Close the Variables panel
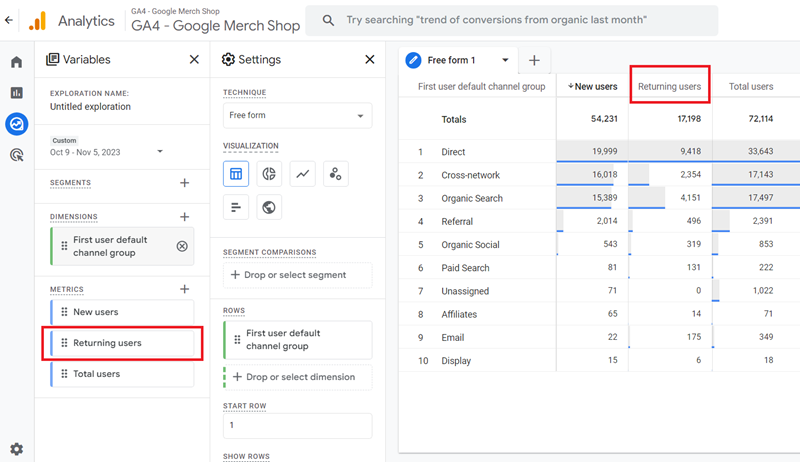Viewport: 800px width, 462px height. click(194, 60)
